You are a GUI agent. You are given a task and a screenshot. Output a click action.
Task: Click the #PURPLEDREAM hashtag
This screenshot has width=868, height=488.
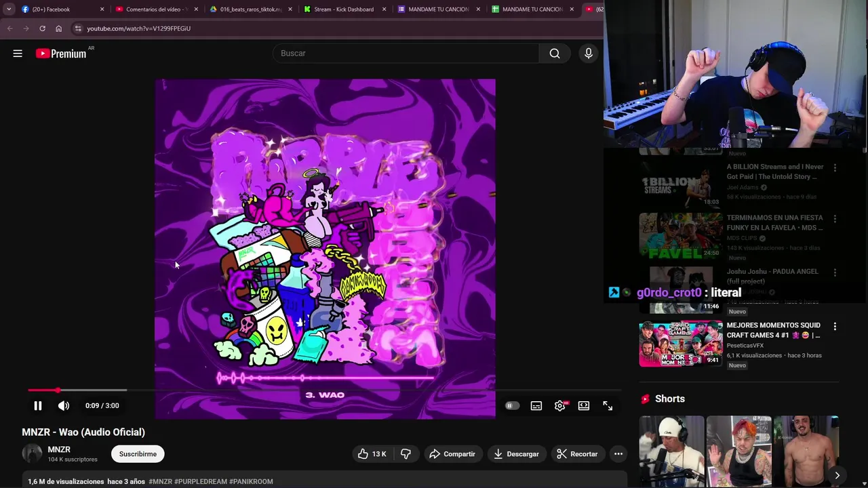point(201,481)
